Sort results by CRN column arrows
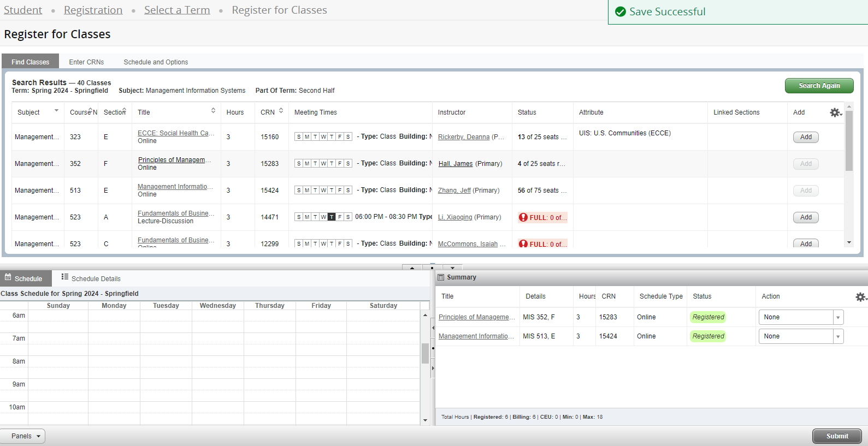Viewport: 868px width, 446px height. 281,111
